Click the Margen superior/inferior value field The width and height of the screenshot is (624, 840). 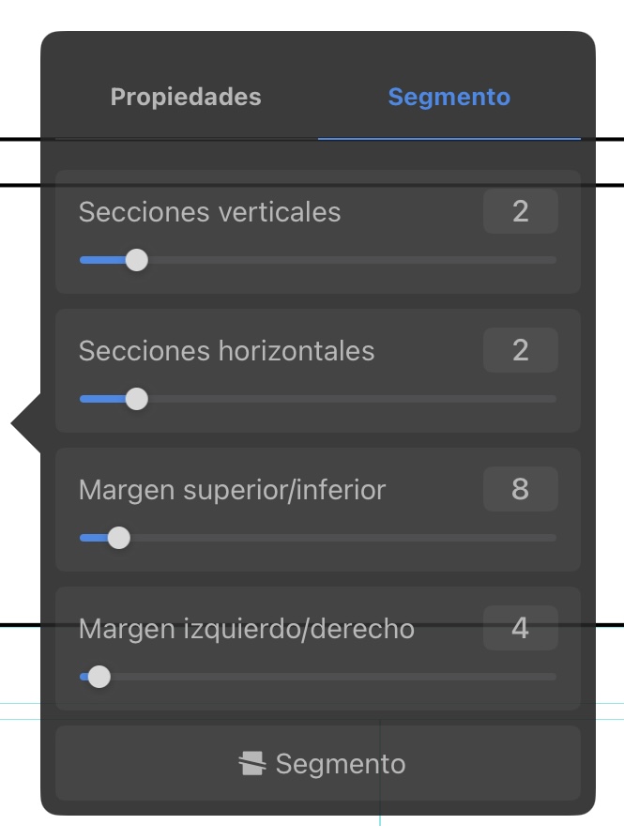tap(521, 489)
